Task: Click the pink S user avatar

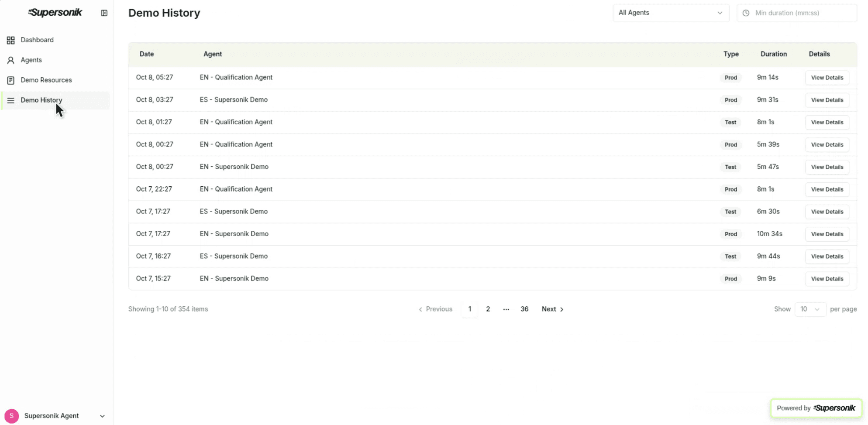Action: [x=12, y=416]
